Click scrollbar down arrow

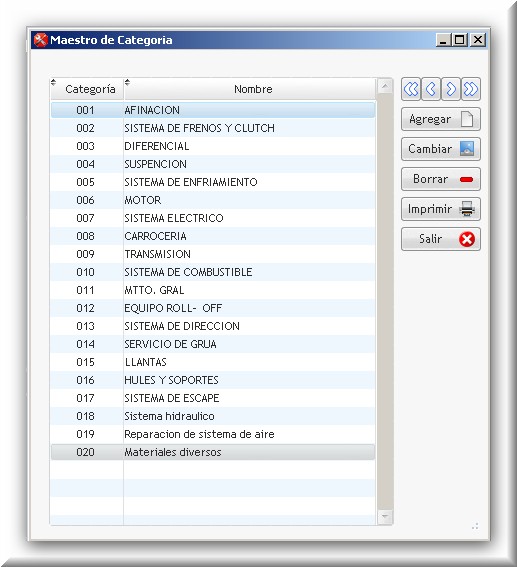pyautogui.click(x=385, y=516)
